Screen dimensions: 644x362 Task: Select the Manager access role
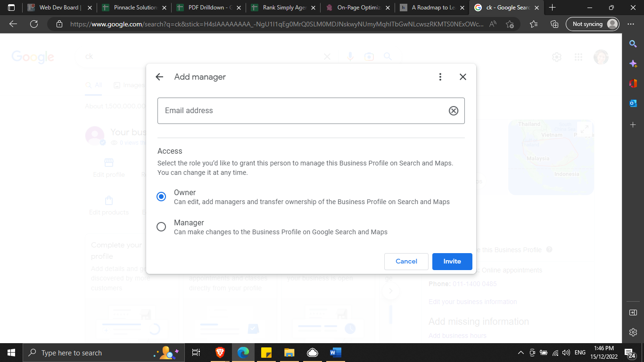point(161,227)
